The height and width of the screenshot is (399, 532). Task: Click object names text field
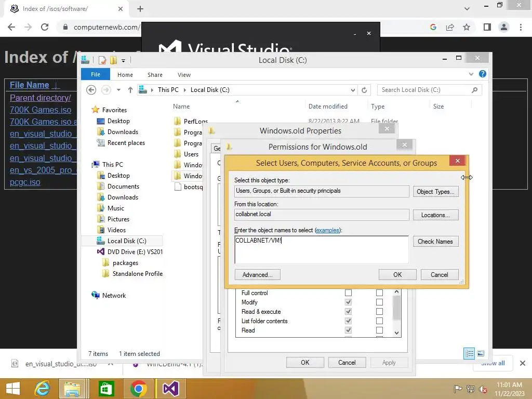pyautogui.click(x=321, y=250)
